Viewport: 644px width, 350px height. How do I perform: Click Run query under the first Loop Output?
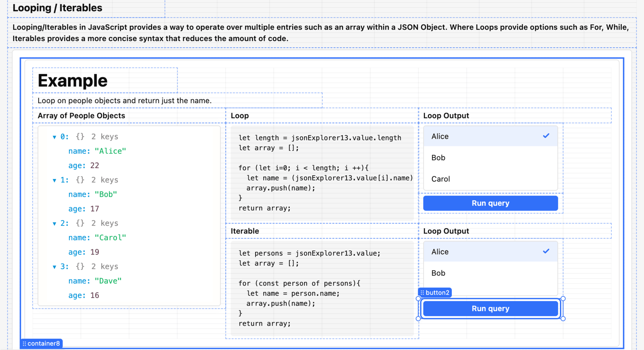490,203
